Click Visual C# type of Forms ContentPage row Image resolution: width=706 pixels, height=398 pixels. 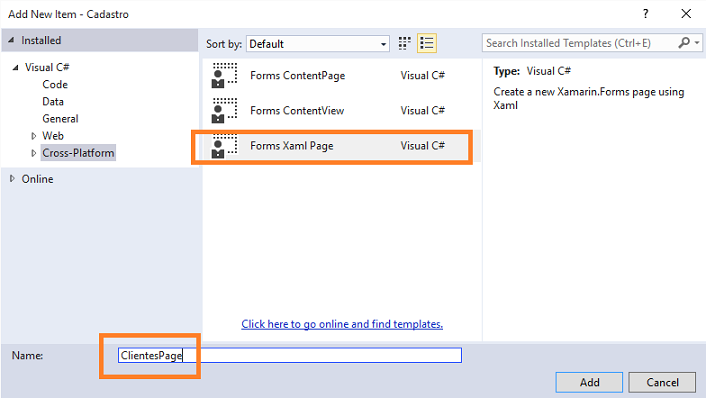pos(422,75)
